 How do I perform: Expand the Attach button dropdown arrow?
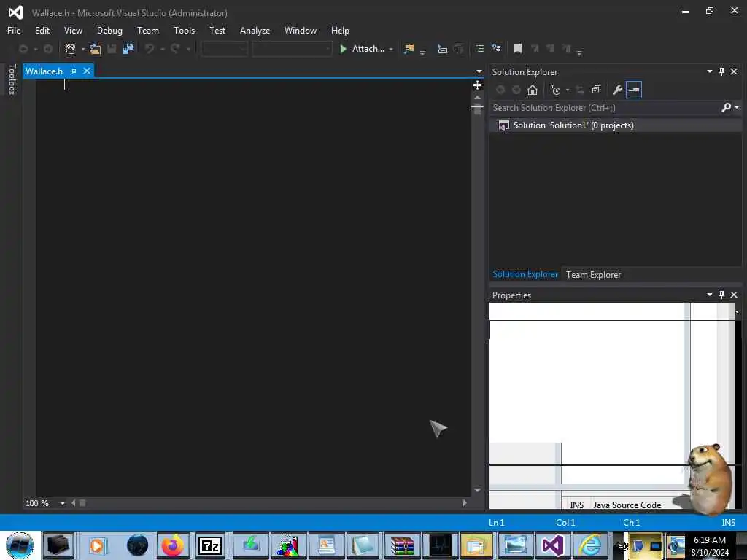coord(391,49)
